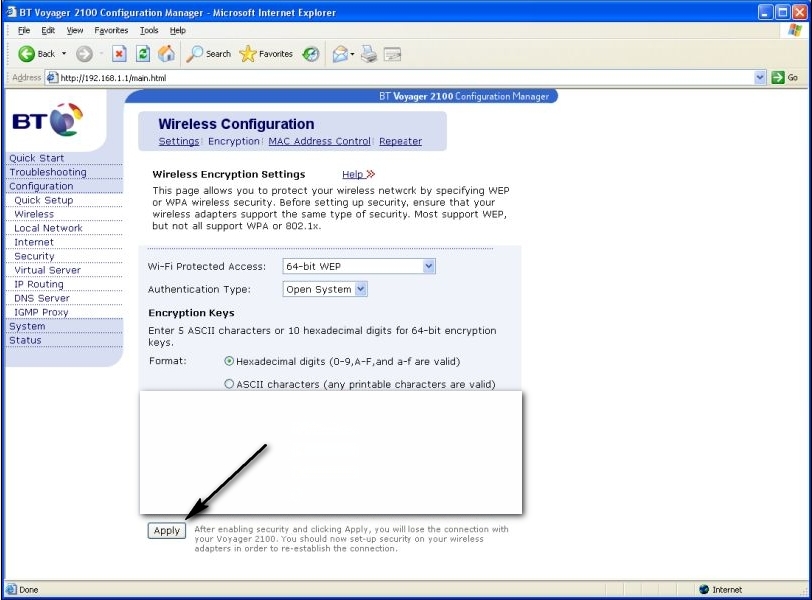Open the History toolbar icon
Viewport: 812px width, 600px height.
(x=311, y=54)
